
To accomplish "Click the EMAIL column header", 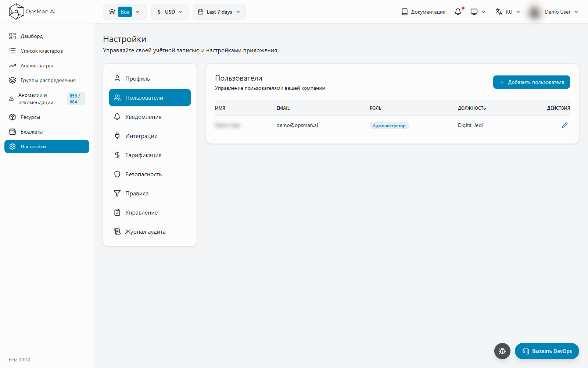I will click(x=283, y=108).
